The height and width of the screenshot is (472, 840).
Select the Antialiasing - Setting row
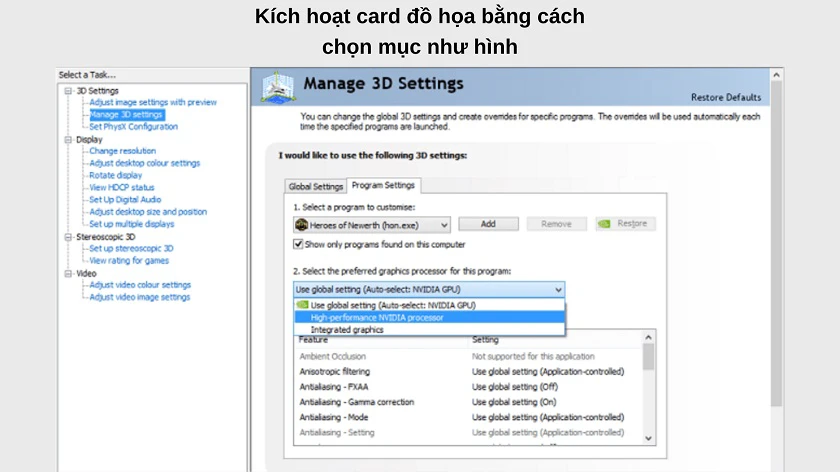click(468, 433)
